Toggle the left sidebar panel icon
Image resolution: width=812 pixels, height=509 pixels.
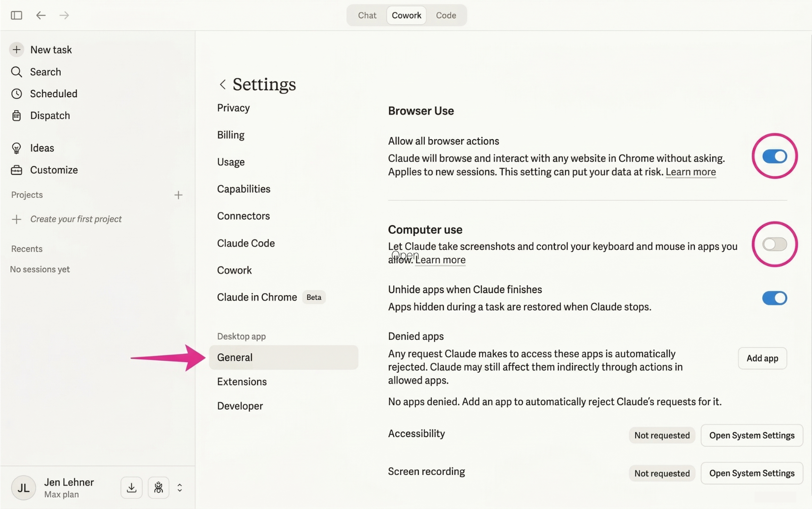16,15
